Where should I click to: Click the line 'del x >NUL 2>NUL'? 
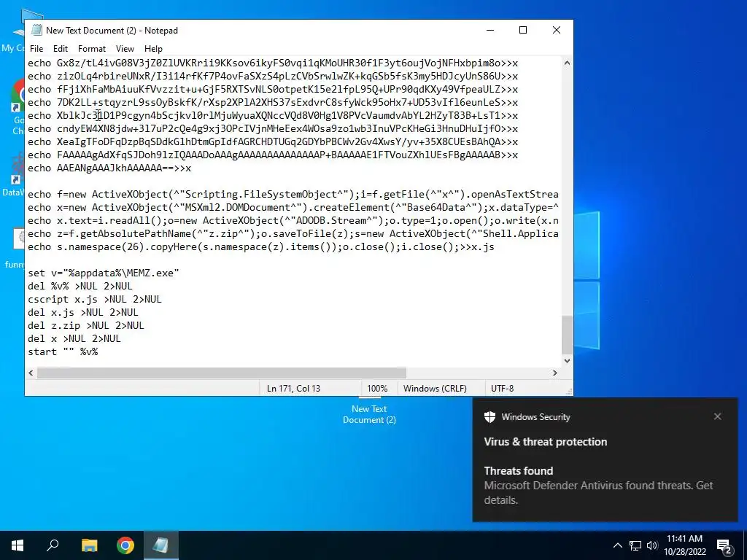tap(74, 338)
